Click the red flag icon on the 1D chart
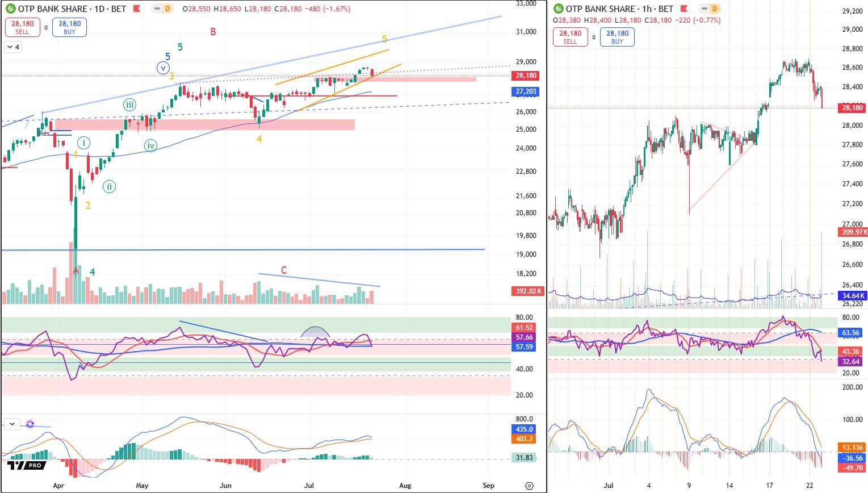This screenshot has height=493, width=868. pos(137,9)
